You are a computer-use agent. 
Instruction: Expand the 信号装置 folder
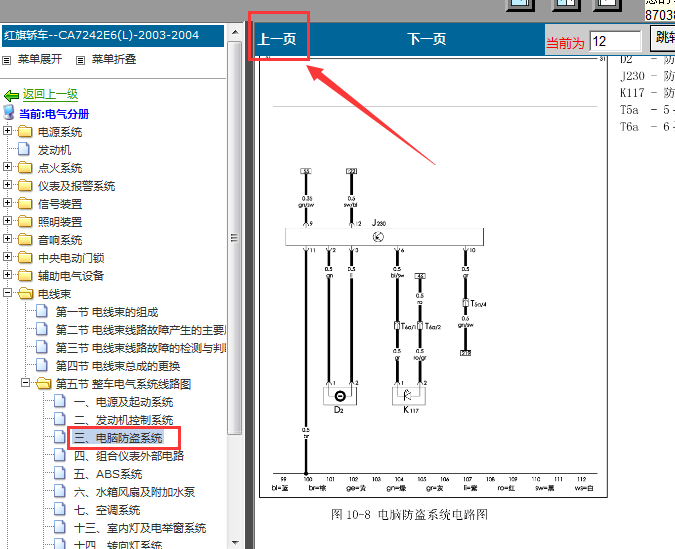click(x=7, y=202)
